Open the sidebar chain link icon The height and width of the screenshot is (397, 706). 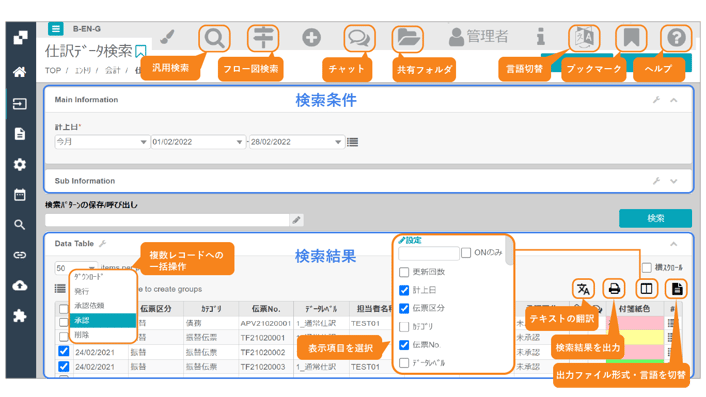click(x=20, y=255)
